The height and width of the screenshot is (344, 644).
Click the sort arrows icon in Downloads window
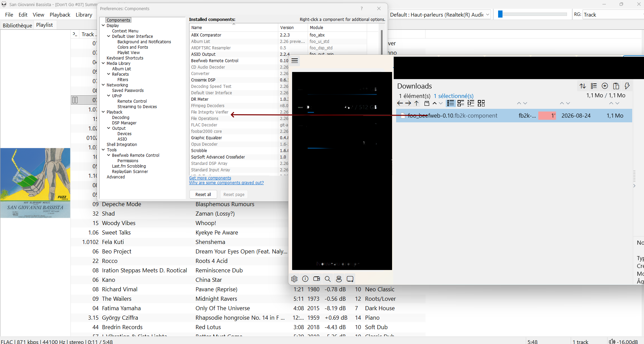pos(583,86)
